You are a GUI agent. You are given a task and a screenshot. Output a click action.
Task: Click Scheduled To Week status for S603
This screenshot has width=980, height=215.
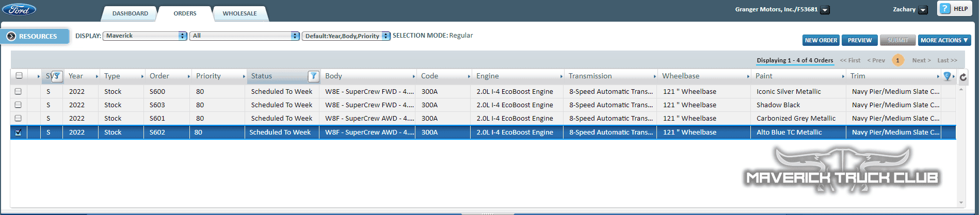point(282,105)
